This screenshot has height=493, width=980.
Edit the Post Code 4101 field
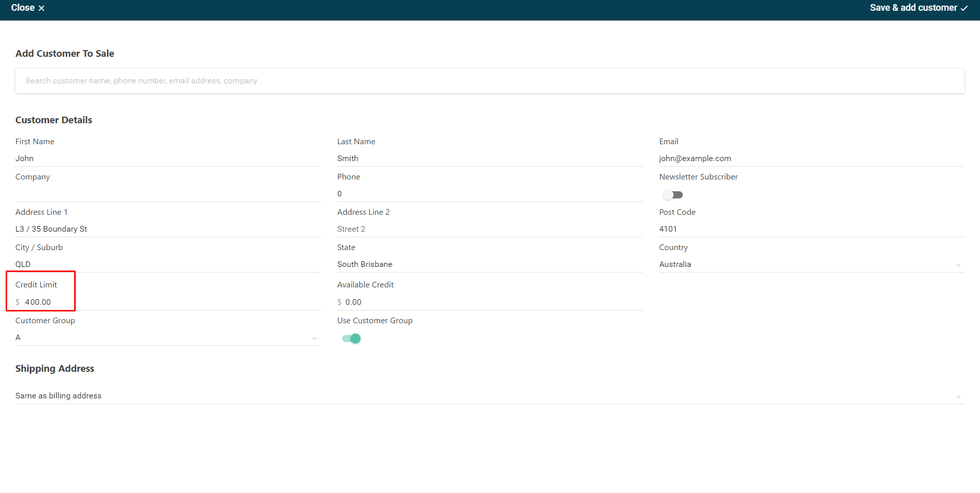click(812, 229)
